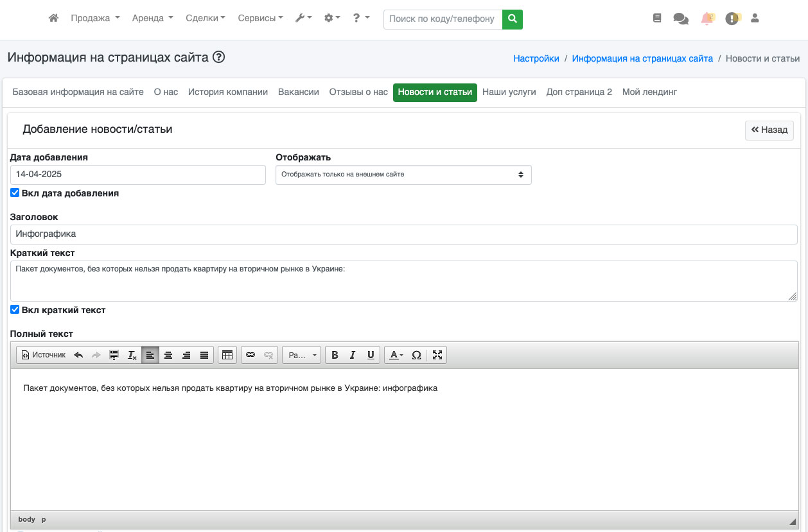The image size is (808, 532).
Task: Click the insert link icon
Action: point(250,355)
